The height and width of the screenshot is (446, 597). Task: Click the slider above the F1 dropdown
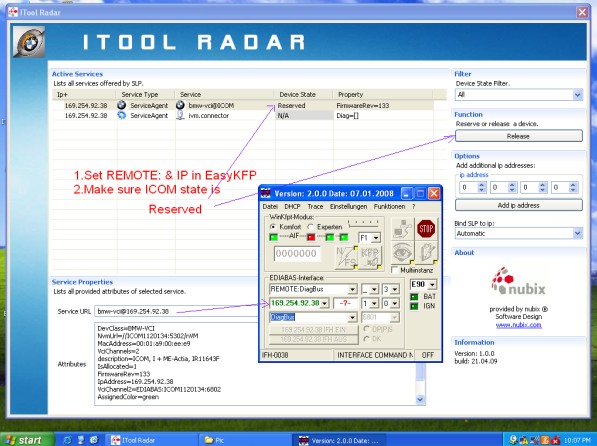click(364, 224)
